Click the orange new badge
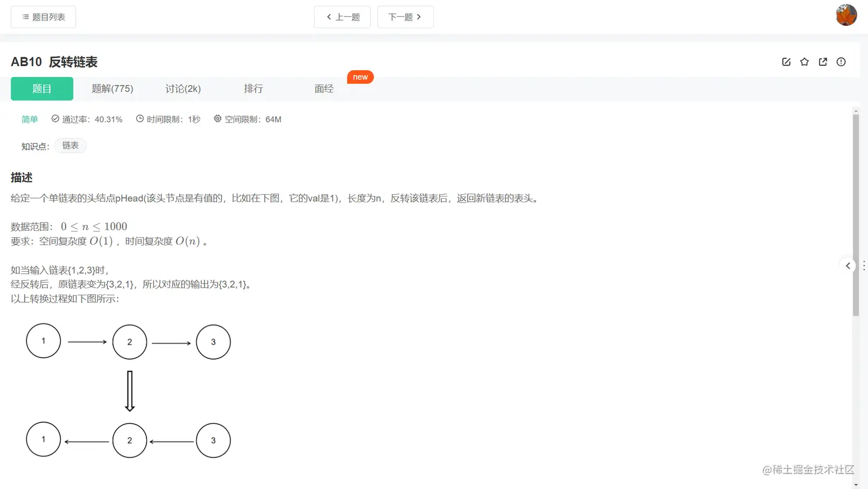The image size is (868, 489). [361, 77]
